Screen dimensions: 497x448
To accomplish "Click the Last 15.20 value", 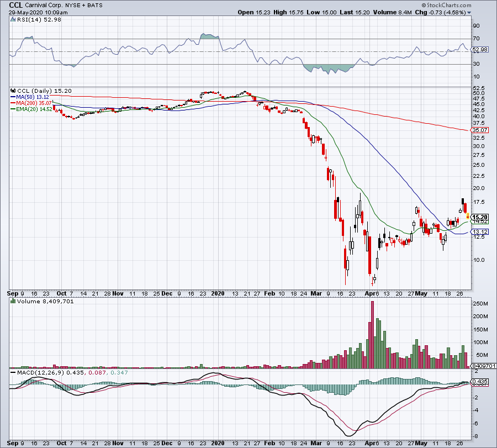I will coord(355,12).
